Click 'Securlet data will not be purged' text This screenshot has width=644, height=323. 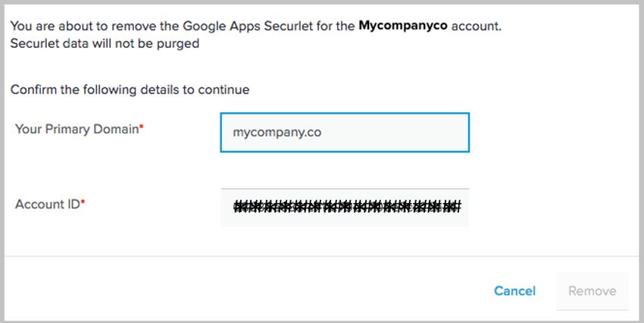[x=105, y=43]
